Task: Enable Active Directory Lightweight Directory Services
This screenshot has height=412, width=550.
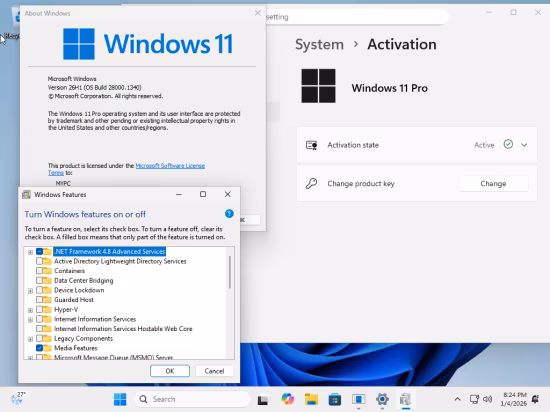Action: click(x=39, y=261)
